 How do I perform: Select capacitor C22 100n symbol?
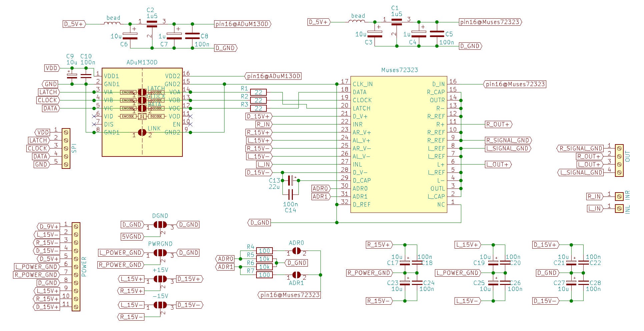[x=584, y=263]
